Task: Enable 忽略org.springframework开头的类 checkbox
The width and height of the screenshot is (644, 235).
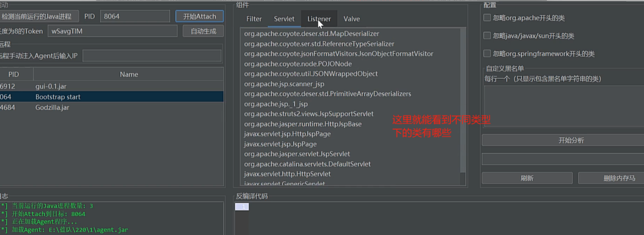Action: coord(487,53)
